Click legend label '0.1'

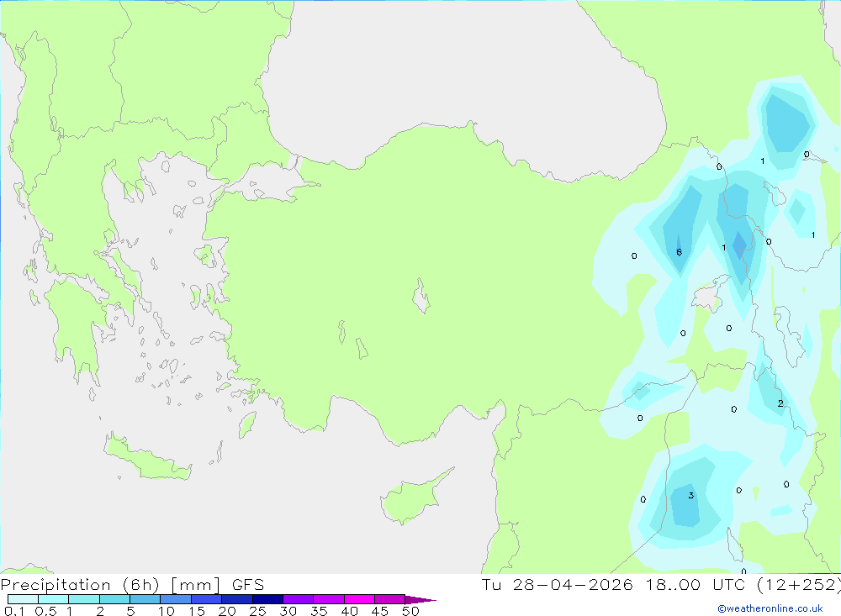coord(14,611)
